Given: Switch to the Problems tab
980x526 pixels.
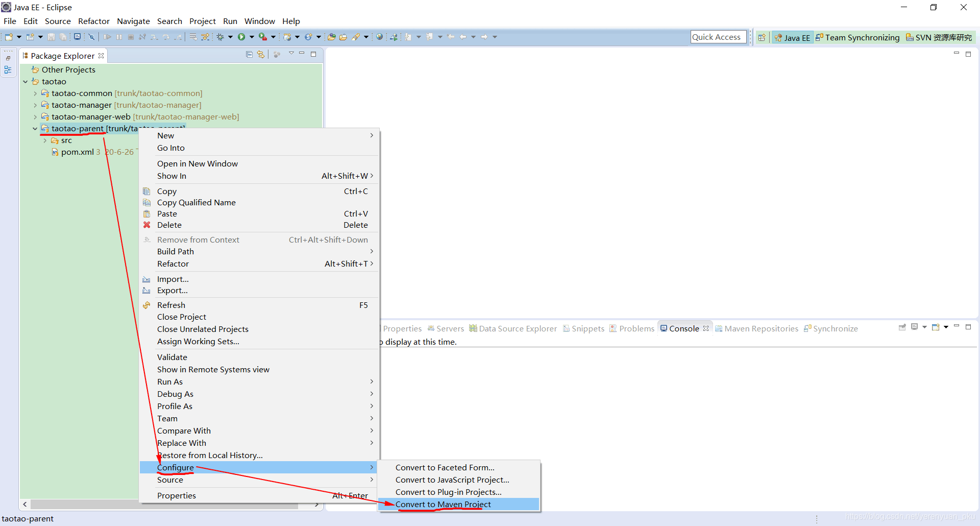Looking at the screenshot, I should coord(632,328).
